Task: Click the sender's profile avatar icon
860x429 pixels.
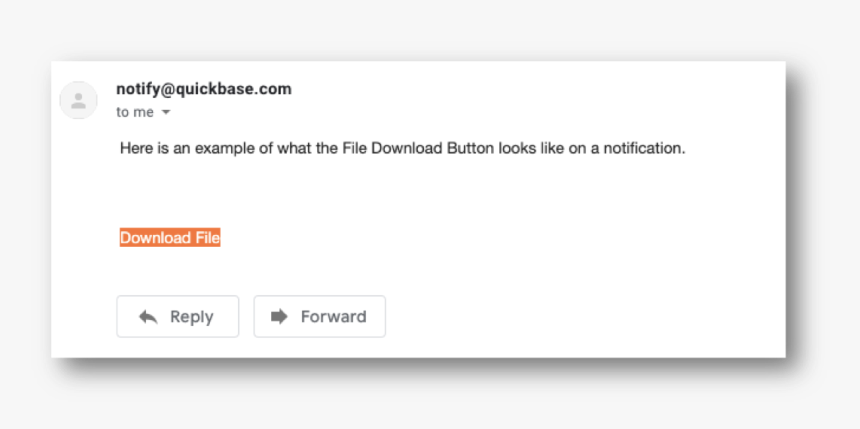Action: click(x=79, y=100)
